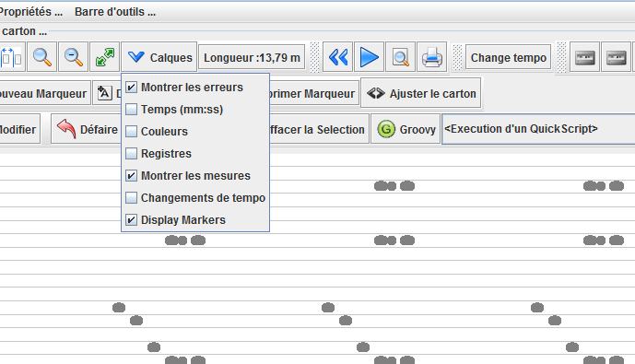This screenshot has width=635, height=364.
Task: Click the text marker 'A' icon
Action: pyautogui.click(x=104, y=93)
